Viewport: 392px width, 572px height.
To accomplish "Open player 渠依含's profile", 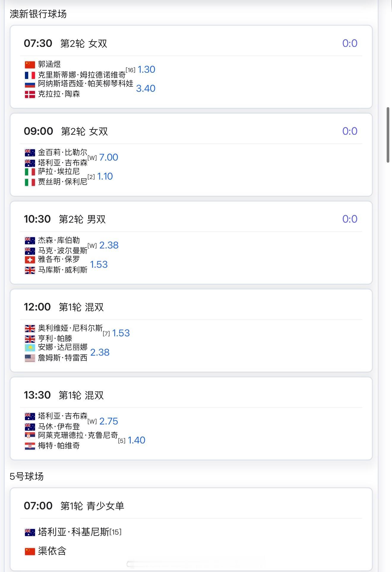I will click(x=52, y=551).
